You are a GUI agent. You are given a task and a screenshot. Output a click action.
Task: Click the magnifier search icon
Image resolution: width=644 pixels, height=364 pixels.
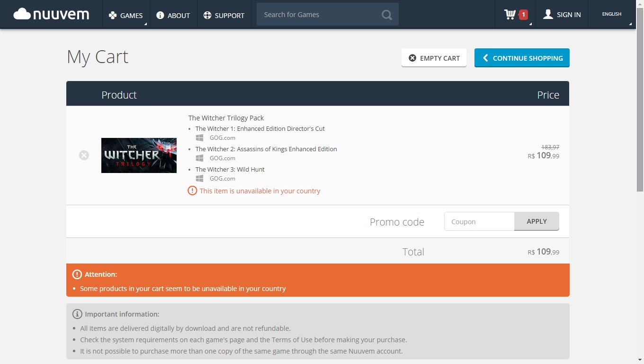[387, 15]
